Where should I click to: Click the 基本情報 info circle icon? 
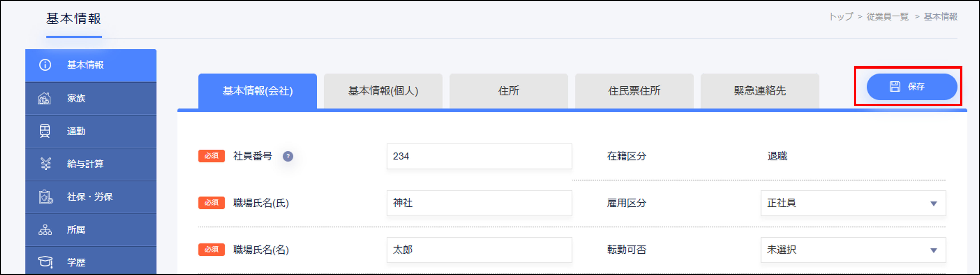(x=45, y=65)
